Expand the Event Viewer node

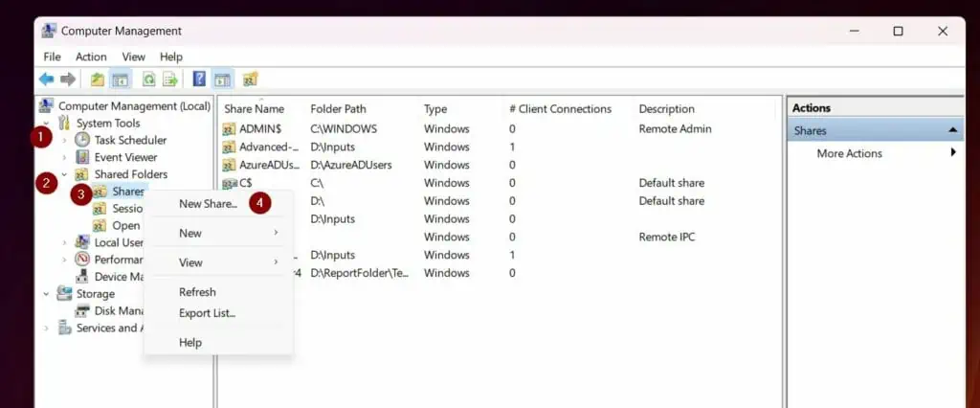pos(64,157)
